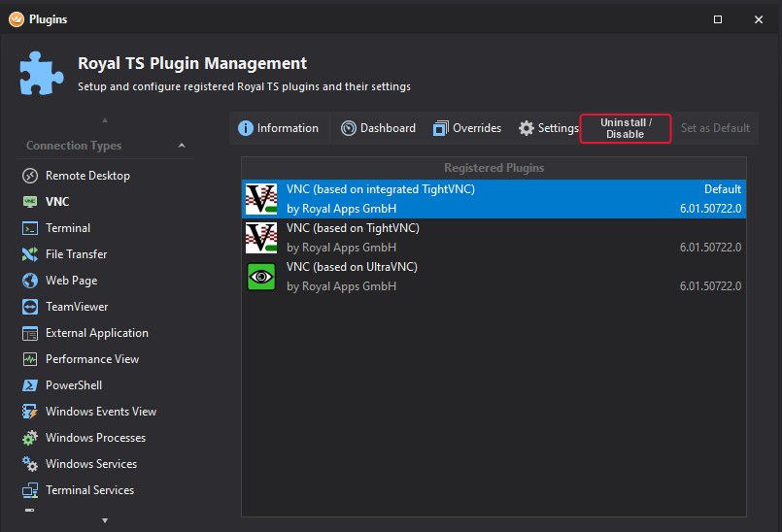782x532 pixels.
Task: Select VNC based on TightVNC plugin row
Action: (493, 238)
